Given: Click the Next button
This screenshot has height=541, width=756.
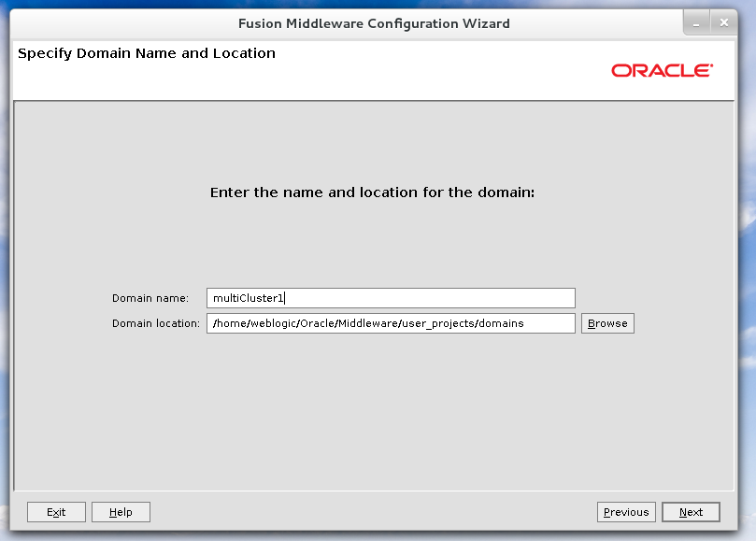Looking at the screenshot, I should click(x=691, y=512).
